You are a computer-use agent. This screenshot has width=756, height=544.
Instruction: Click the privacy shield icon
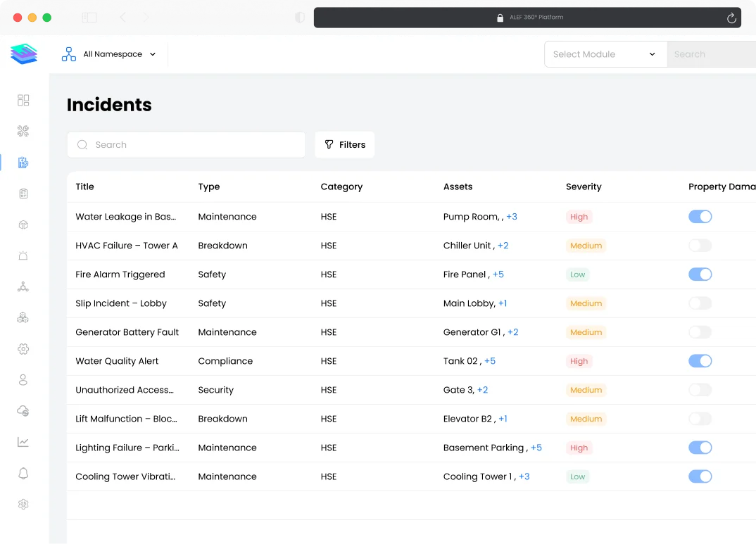pos(300,18)
